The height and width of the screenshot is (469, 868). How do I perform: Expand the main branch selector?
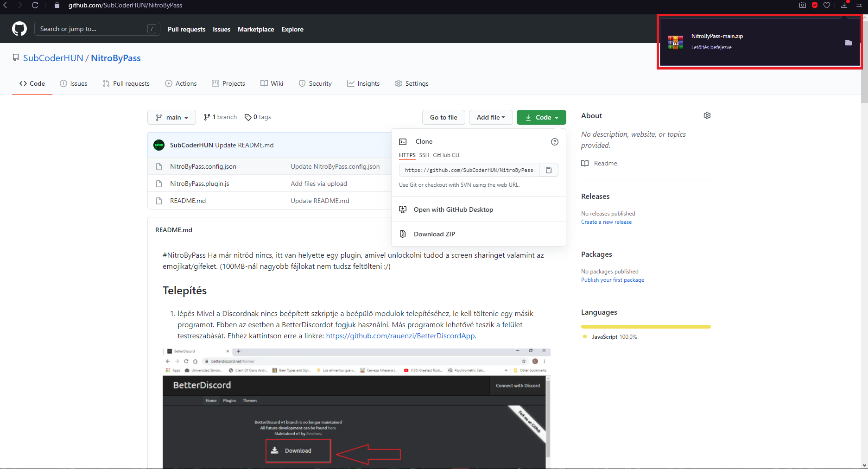(x=171, y=117)
